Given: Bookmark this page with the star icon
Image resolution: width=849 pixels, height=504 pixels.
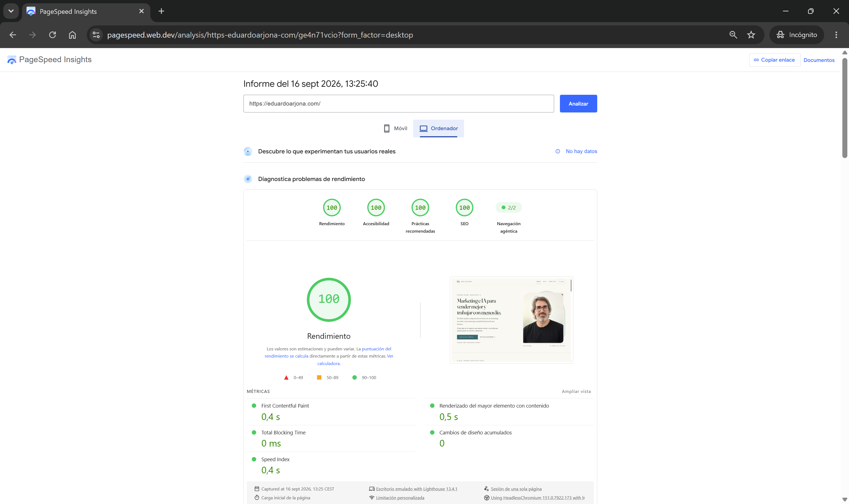Looking at the screenshot, I should 751,35.
